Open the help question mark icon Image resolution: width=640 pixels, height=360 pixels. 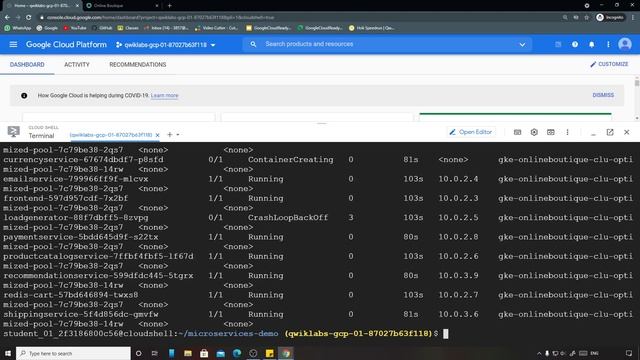(x=575, y=44)
